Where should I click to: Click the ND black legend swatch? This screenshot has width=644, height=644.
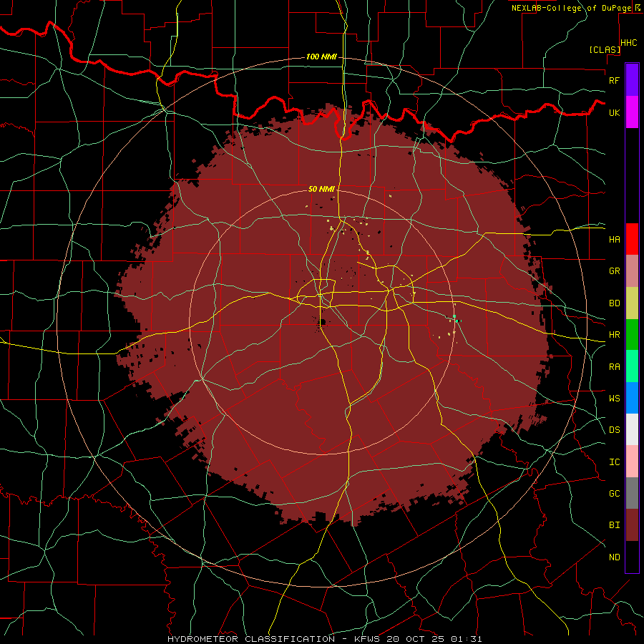pos(632,557)
